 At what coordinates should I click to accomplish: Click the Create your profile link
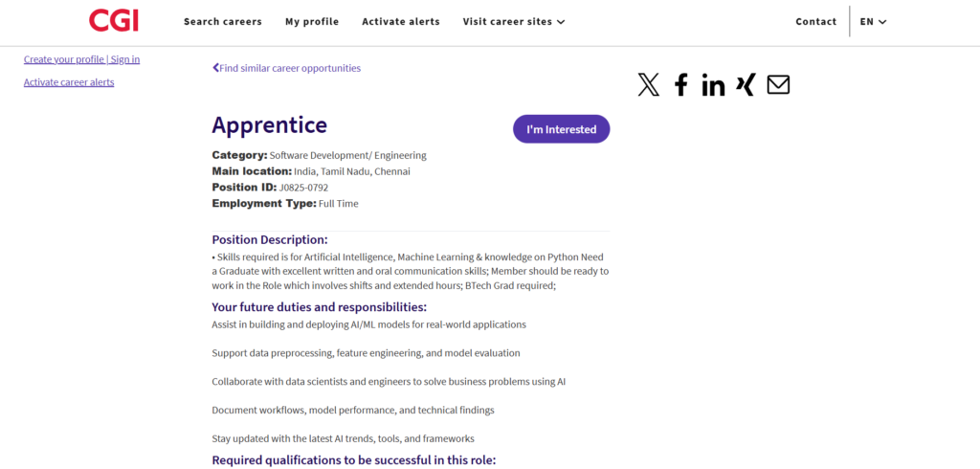64,59
